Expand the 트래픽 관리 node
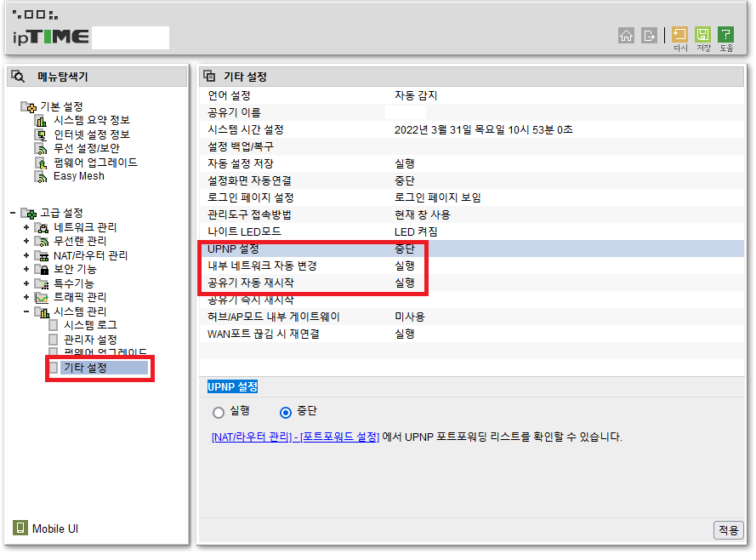 tap(26, 298)
